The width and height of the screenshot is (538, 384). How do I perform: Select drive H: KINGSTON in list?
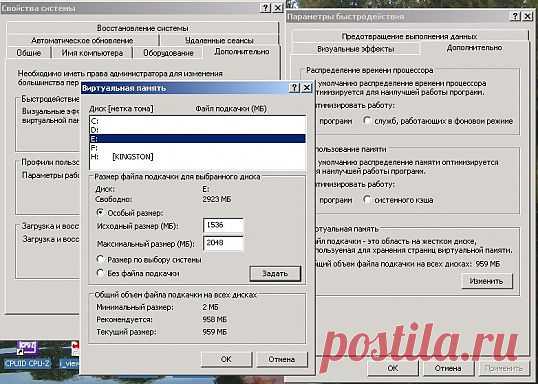pos(197,157)
